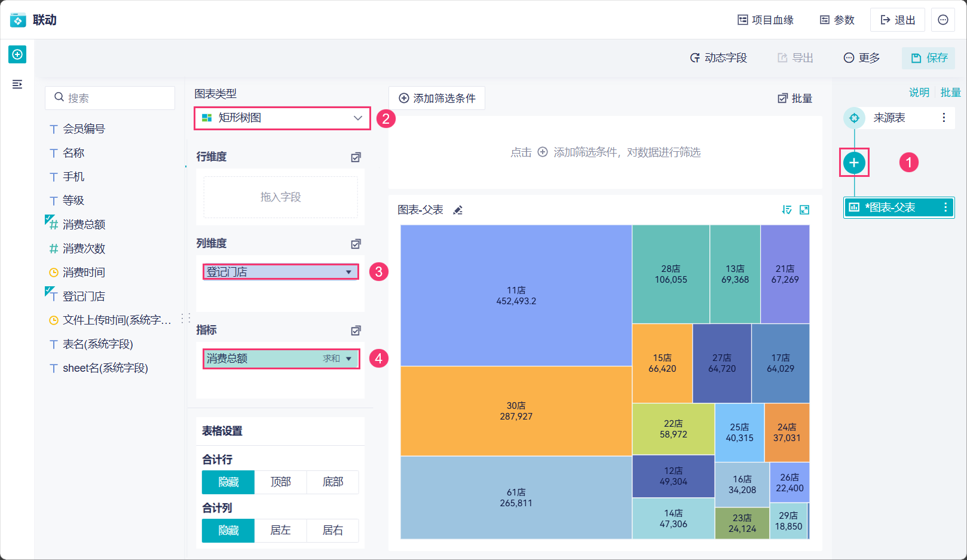This screenshot has width=967, height=560.
Task: Open the 行维度 batch edit icon
Action: click(356, 157)
